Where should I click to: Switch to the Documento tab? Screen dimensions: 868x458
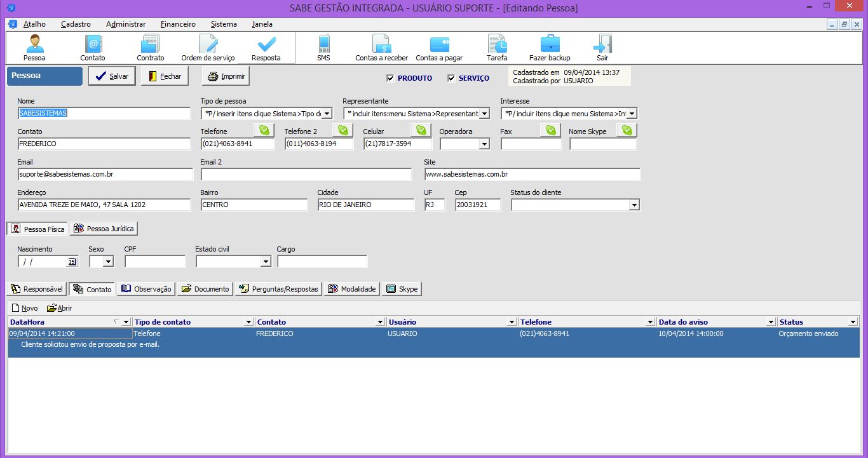point(205,289)
